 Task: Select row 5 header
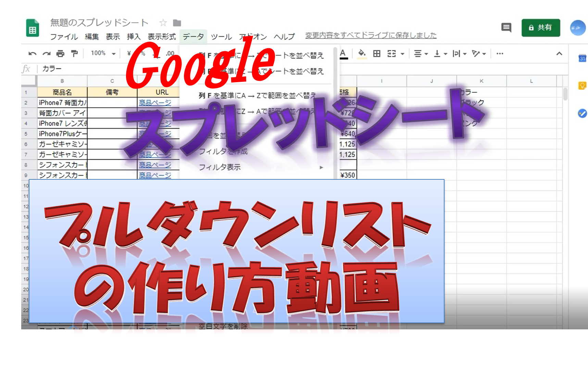coord(26,134)
